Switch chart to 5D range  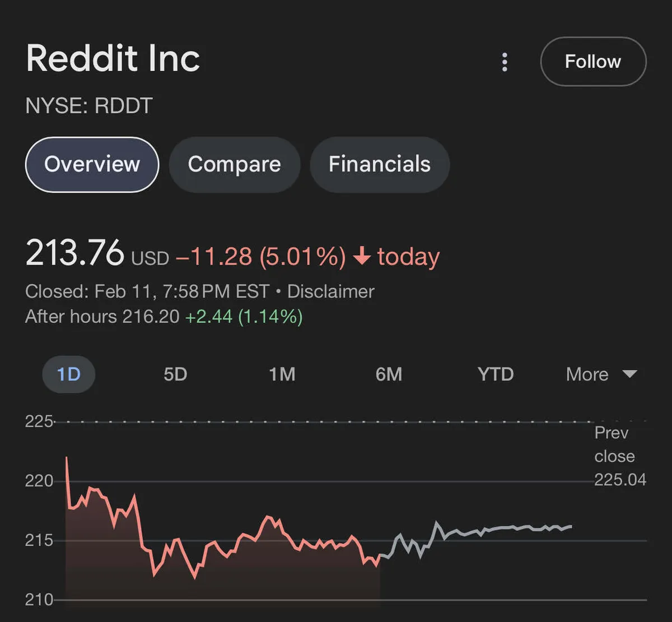[175, 374]
